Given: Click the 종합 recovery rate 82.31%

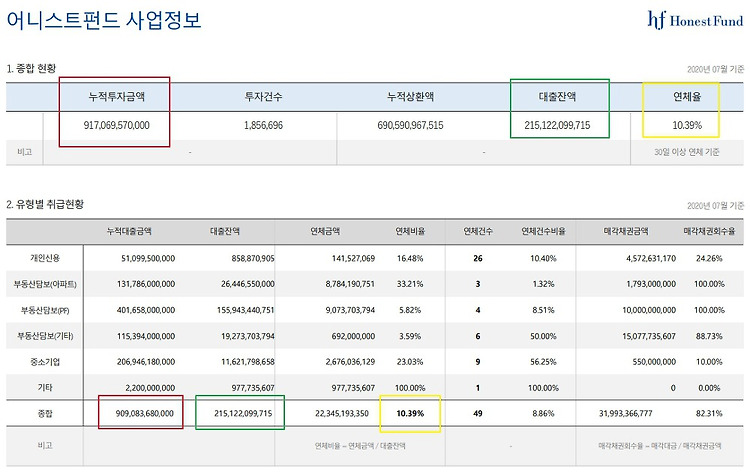Looking at the screenshot, I should 709,414.
